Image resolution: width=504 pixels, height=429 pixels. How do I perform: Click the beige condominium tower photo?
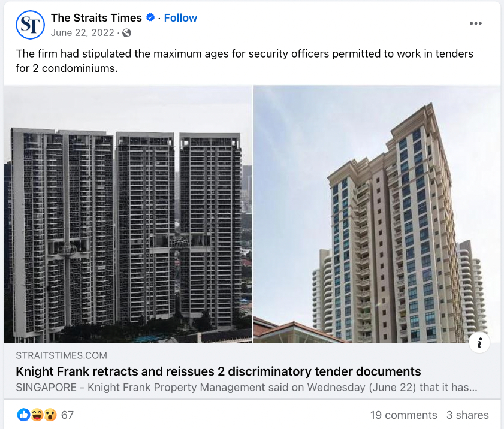pos(377,214)
